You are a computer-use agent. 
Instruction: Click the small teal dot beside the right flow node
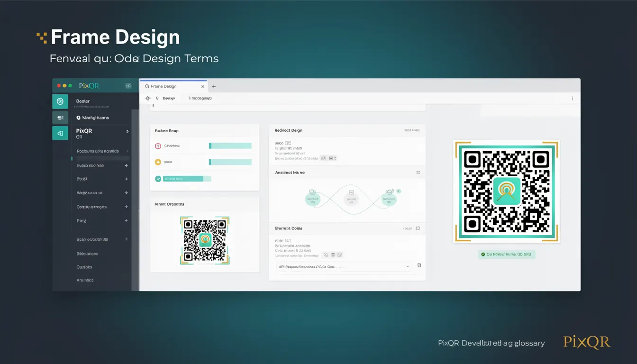pyautogui.click(x=399, y=191)
